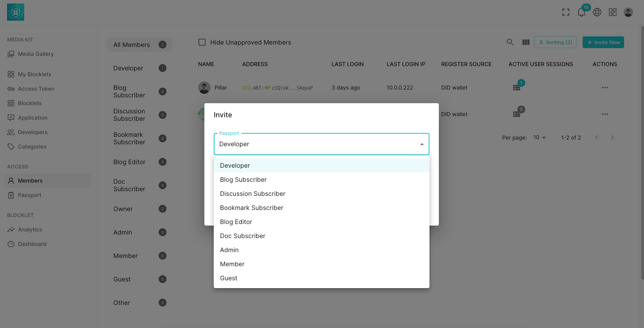This screenshot has height=328, width=644.
Task: Enable Hide Unapproved Members checkbox
Action: (x=202, y=42)
